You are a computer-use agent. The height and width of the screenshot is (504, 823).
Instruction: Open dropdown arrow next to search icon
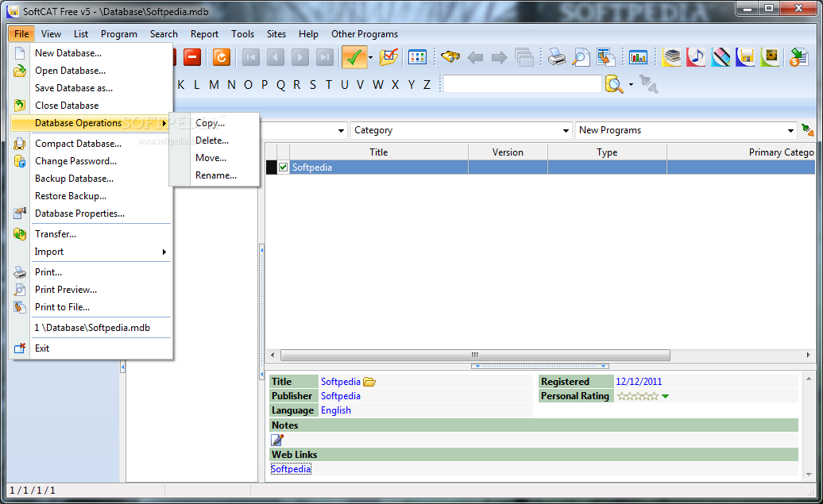[631, 84]
